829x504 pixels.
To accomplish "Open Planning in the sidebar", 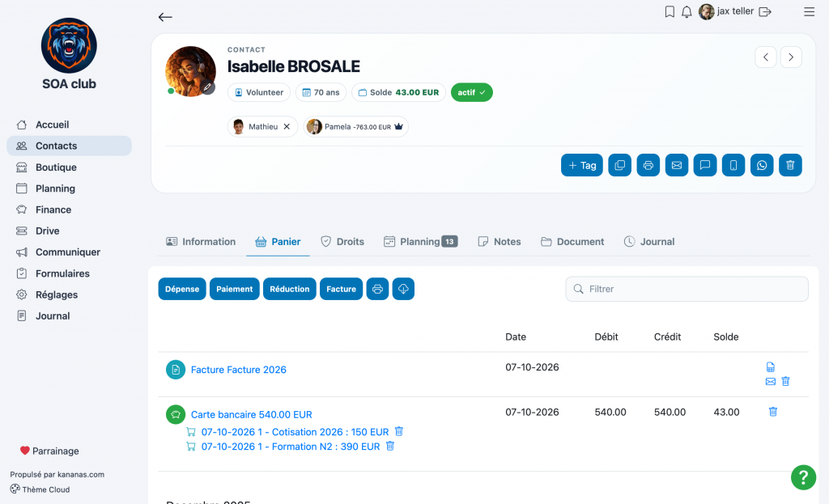I will coord(70,188).
